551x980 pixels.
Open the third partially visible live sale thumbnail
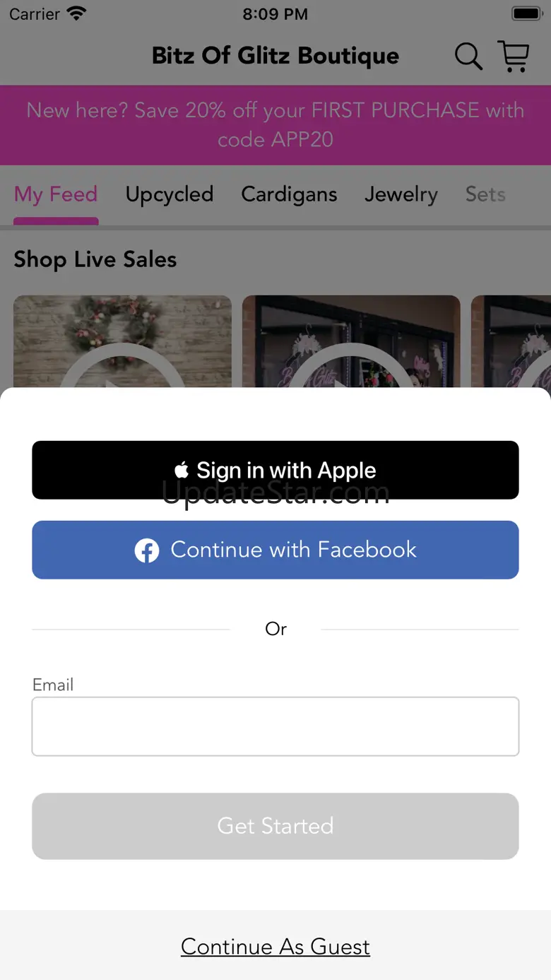click(511, 342)
